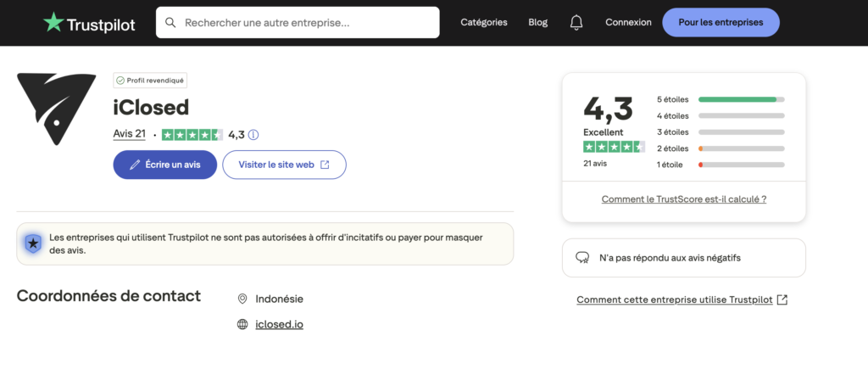Screen dimensions: 868x375
Task: Click the shield star badge icon
Action: coord(33,244)
